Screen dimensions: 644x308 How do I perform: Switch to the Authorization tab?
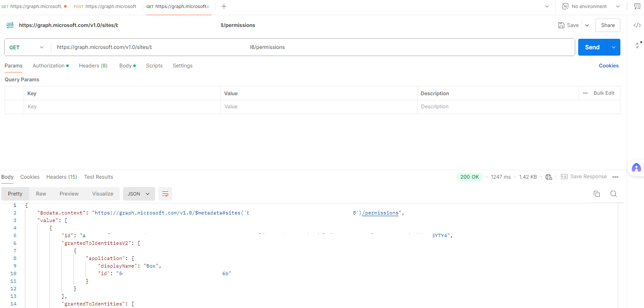tap(48, 65)
